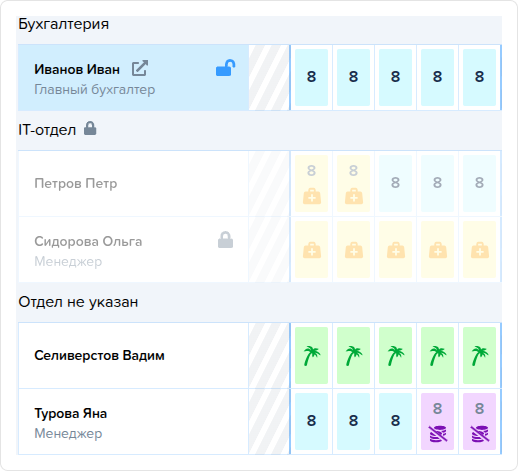Viewport: 518px width, 471px height.
Task: Click Турова Яна's fourth day unpaid coins icon
Action: (x=438, y=433)
